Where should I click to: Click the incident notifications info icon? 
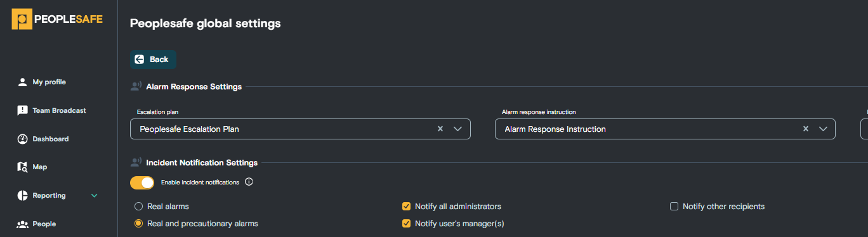[x=249, y=183]
